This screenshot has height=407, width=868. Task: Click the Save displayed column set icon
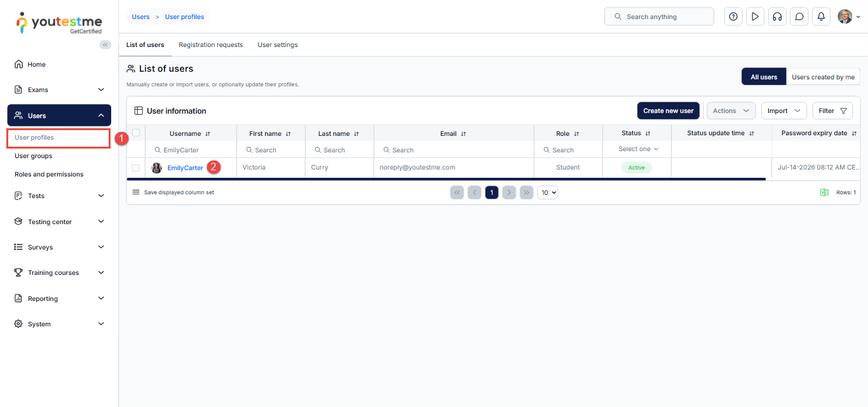[x=135, y=192]
